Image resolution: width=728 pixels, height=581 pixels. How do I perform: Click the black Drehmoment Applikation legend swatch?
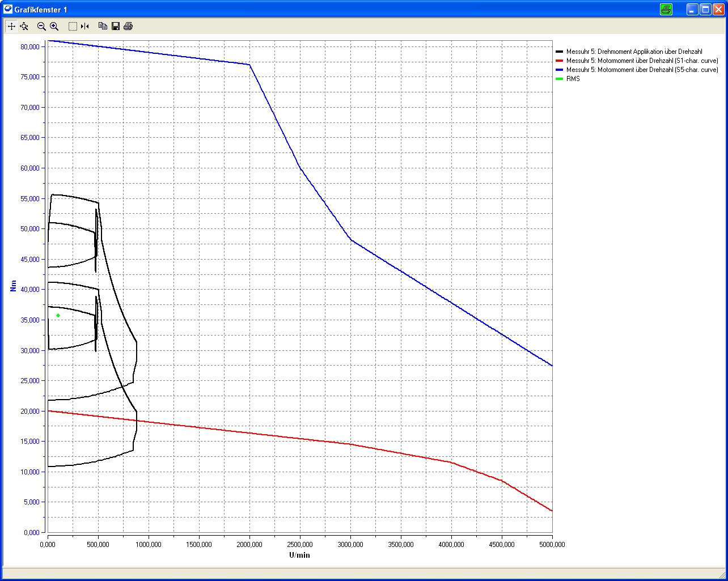560,52
